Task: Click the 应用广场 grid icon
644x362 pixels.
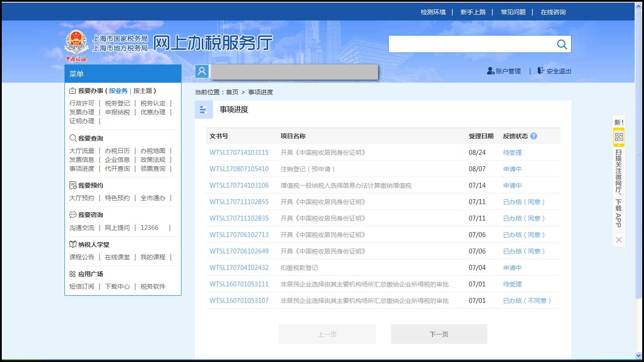Action: coord(72,274)
